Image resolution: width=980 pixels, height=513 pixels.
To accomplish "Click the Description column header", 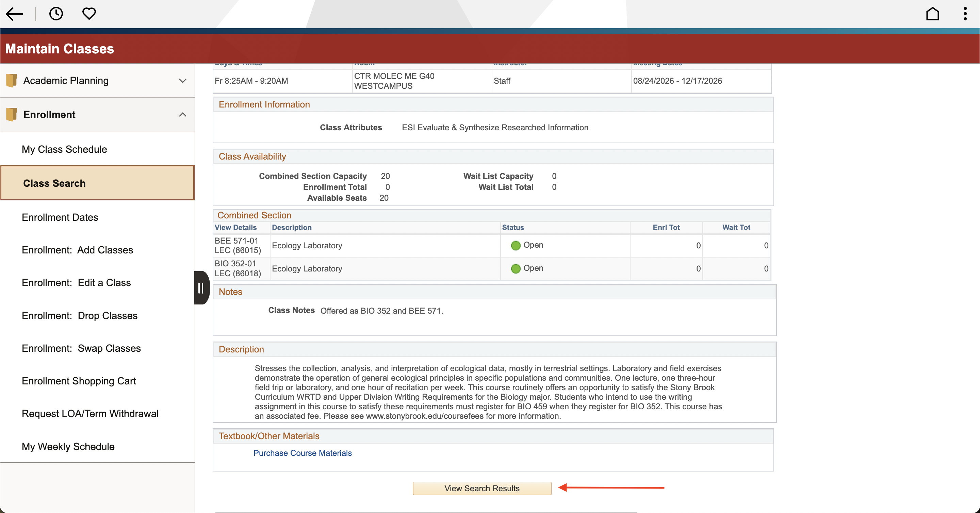I will pyautogui.click(x=291, y=227).
